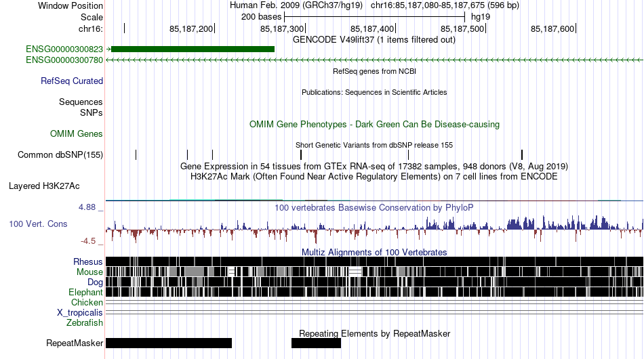Click the Dog alignment row label
The image size is (644, 359).
pos(95,282)
